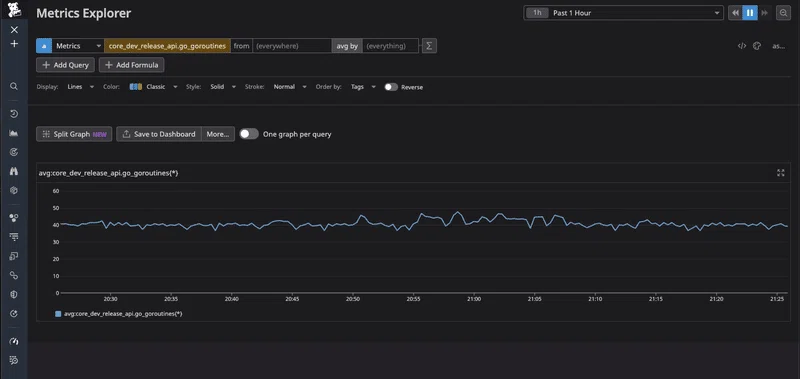Toggle the Reverse order switch
This screenshot has width=800, height=379.
(x=391, y=87)
